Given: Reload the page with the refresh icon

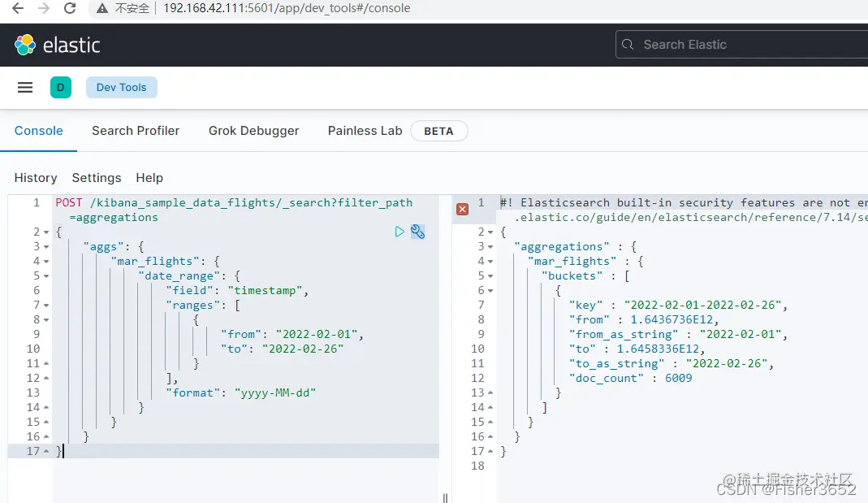Looking at the screenshot, I should click(x=70, y=8).
